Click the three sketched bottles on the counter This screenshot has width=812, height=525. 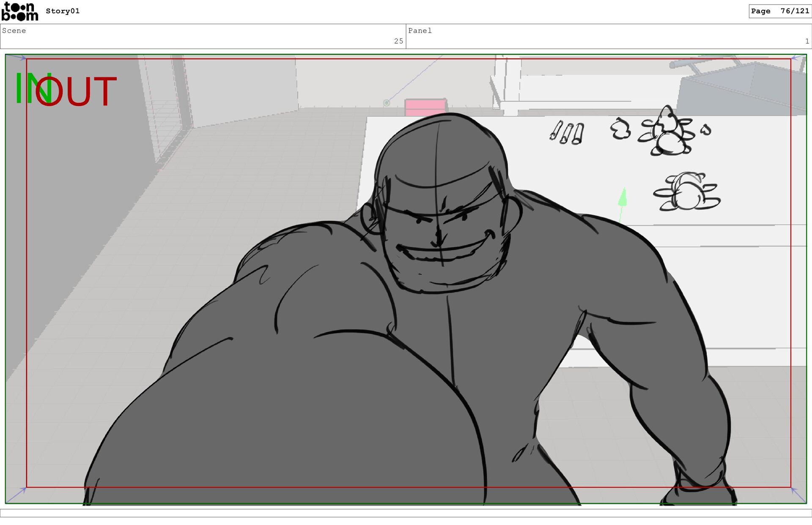point(567,133)
